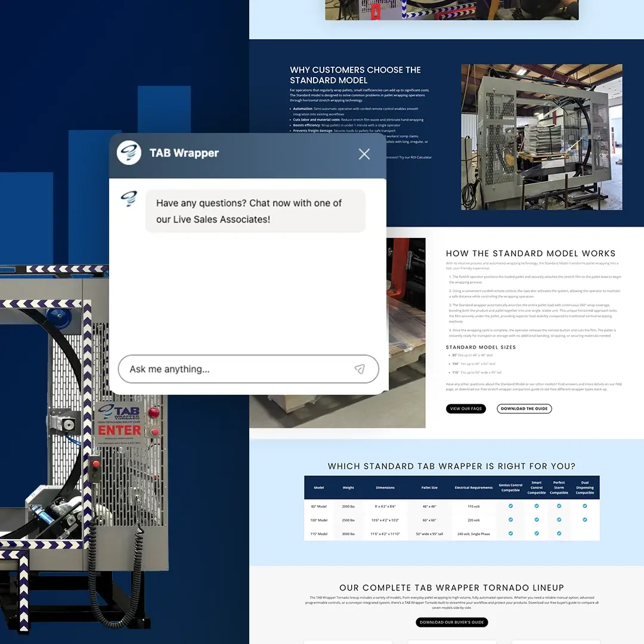Click the 100" Model Dual Dispensing checkmark
Viewport: 644px width, 644px height.
(584, 519)
